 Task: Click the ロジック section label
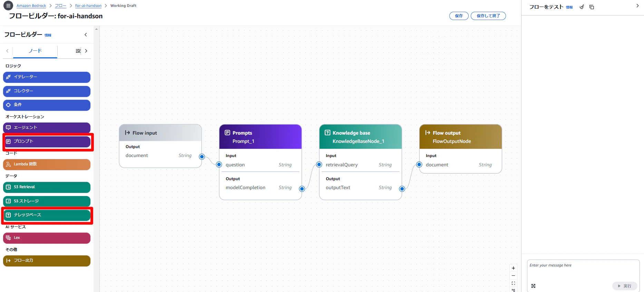13,66
